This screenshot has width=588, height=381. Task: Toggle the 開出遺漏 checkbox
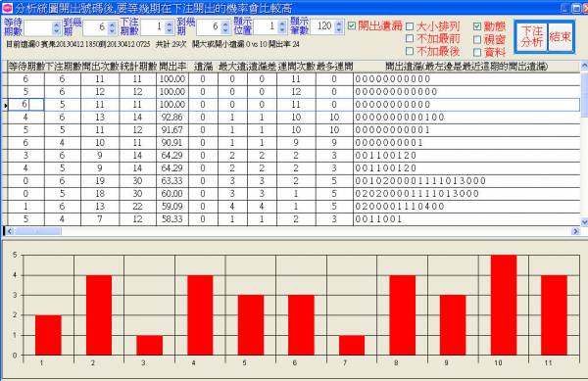[x=352, y=25]
